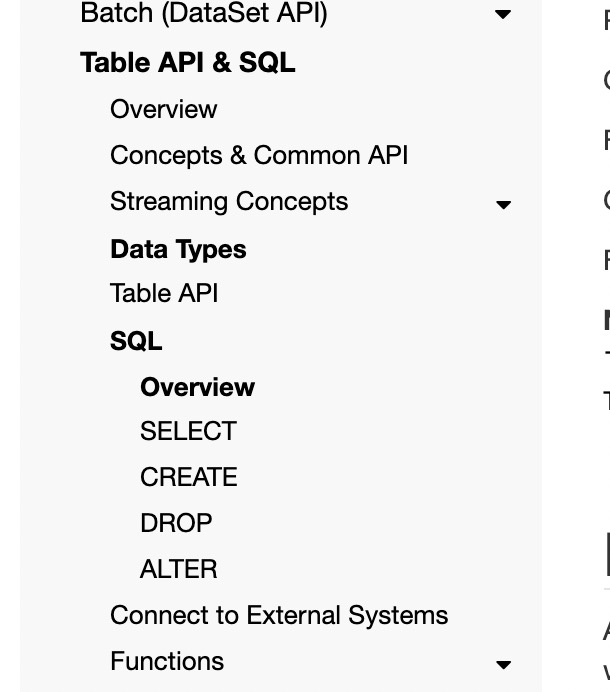Open the Data Types page

[x=178, y=249]
